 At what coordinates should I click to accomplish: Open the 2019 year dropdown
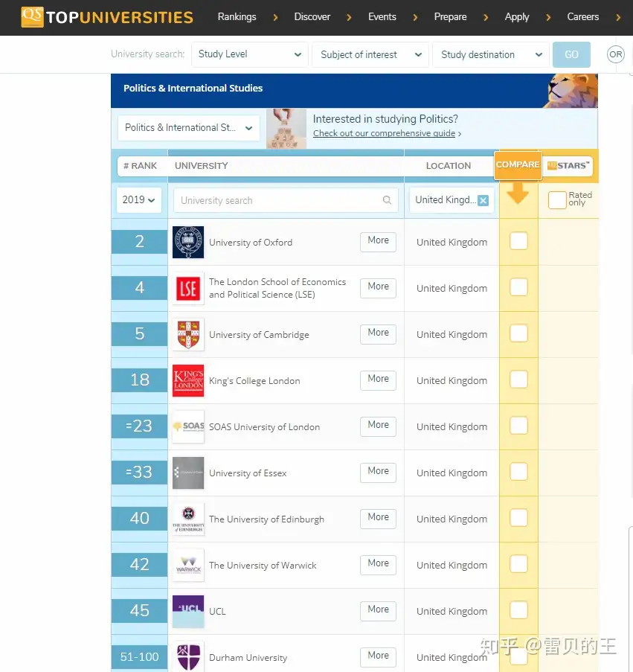[139, 199]
